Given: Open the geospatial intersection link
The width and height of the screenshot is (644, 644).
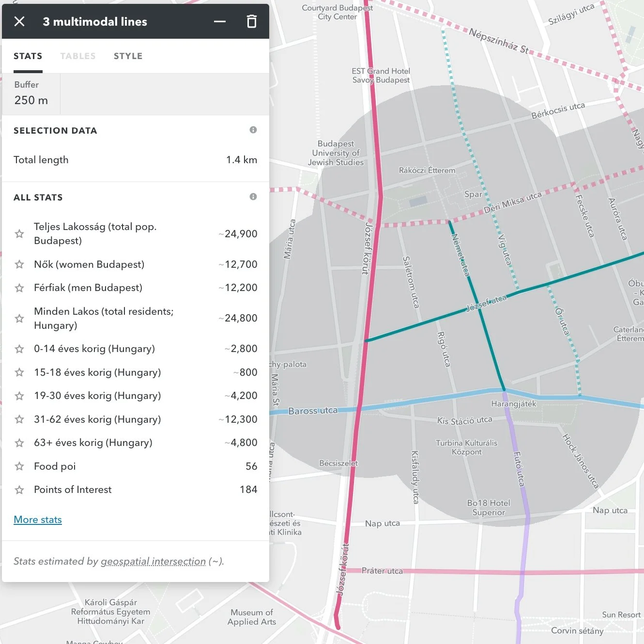Looking at the screenshot, I should pos(153,561).
